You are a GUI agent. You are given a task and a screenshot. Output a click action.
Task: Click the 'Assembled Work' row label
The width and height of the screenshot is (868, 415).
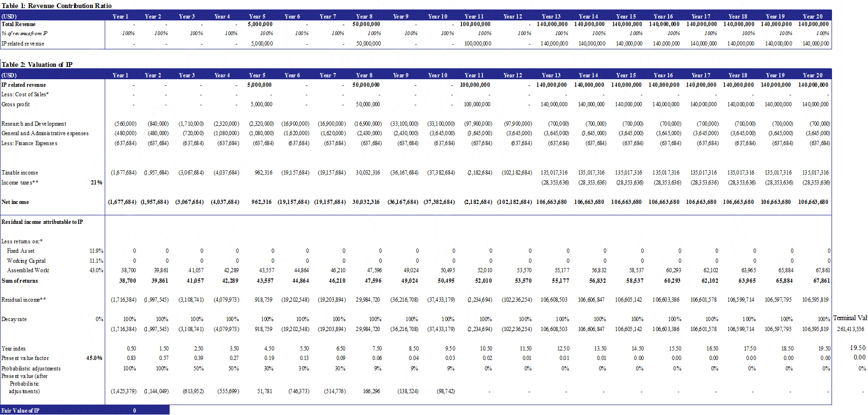[28, 270]
